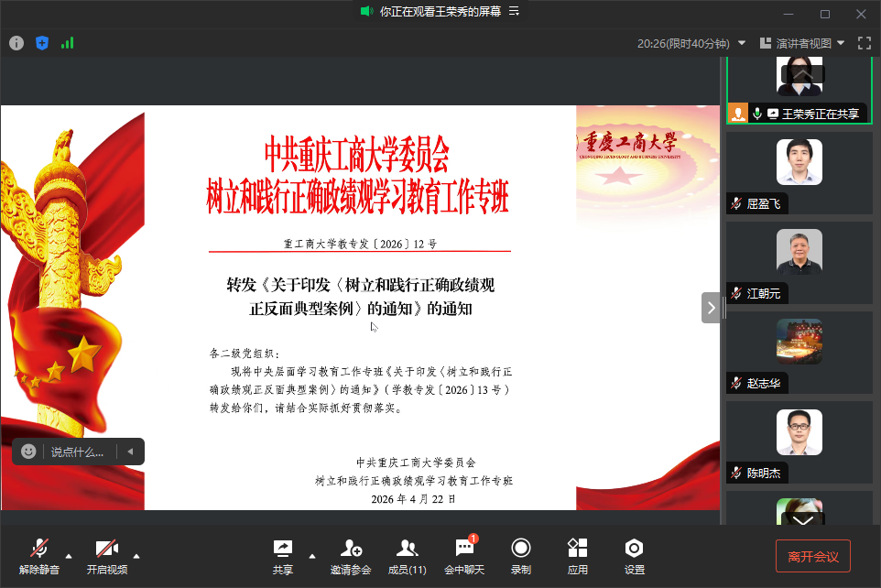Open 会中聊天 chat panel

(464, 557)
